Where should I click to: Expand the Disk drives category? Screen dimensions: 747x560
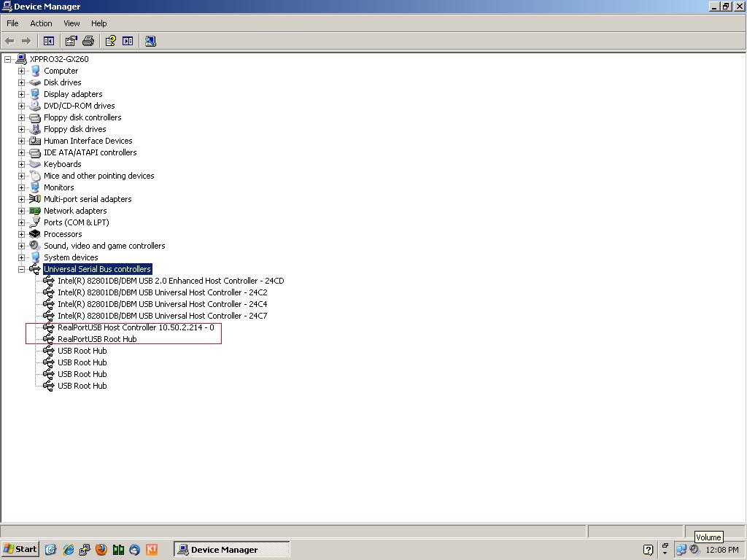click(22, 82)
